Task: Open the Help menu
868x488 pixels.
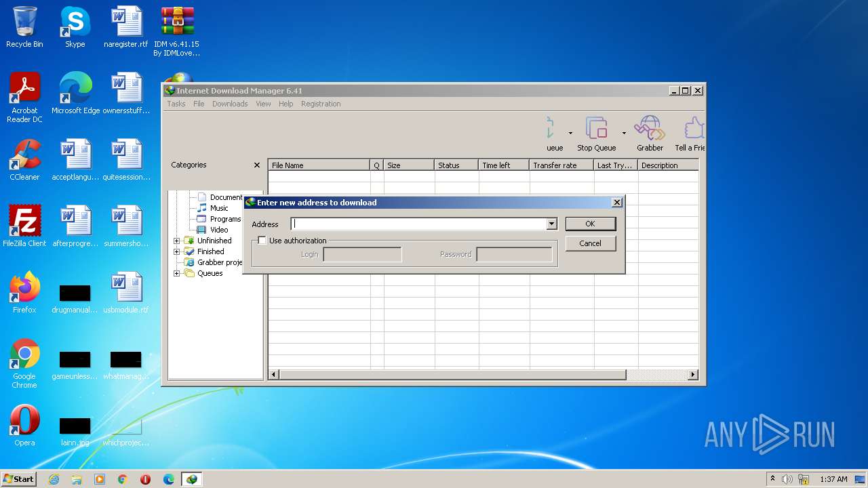Action: point(286,104)
